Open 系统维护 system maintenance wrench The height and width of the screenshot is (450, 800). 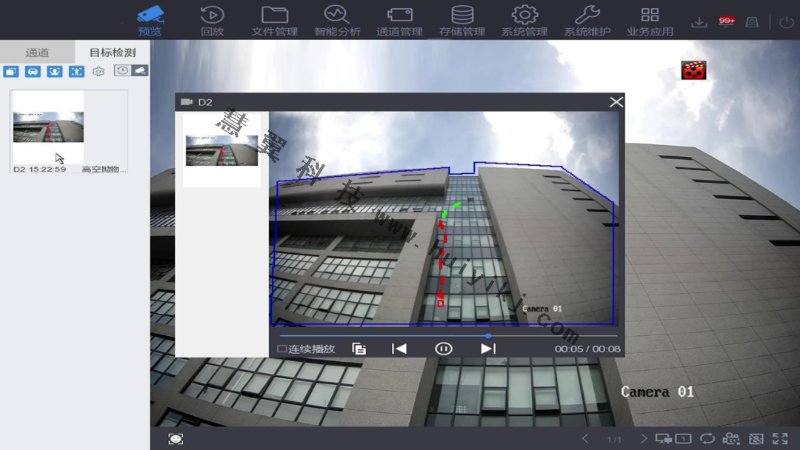pos(588,20)
